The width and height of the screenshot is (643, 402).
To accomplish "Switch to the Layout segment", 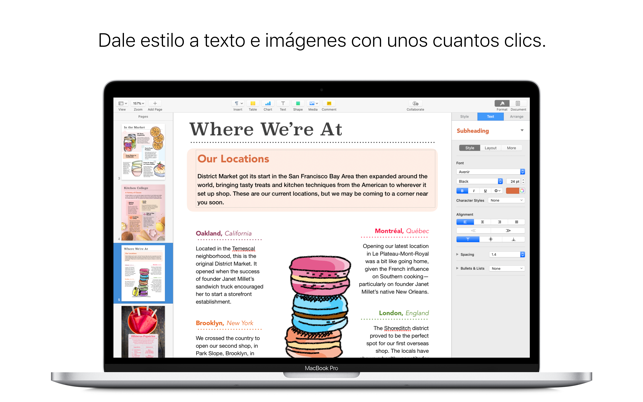I will coord(490,148).
